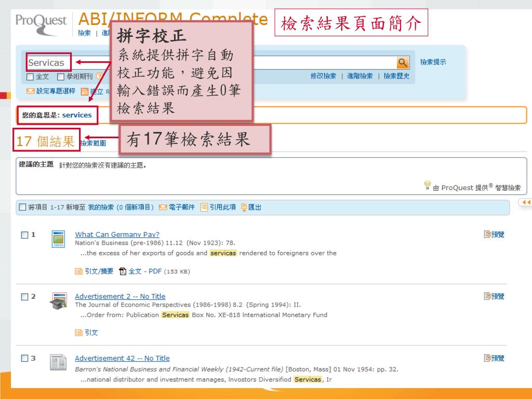Click 'Nation's Business (pre-1986)' source text

(x=119, y=243)
